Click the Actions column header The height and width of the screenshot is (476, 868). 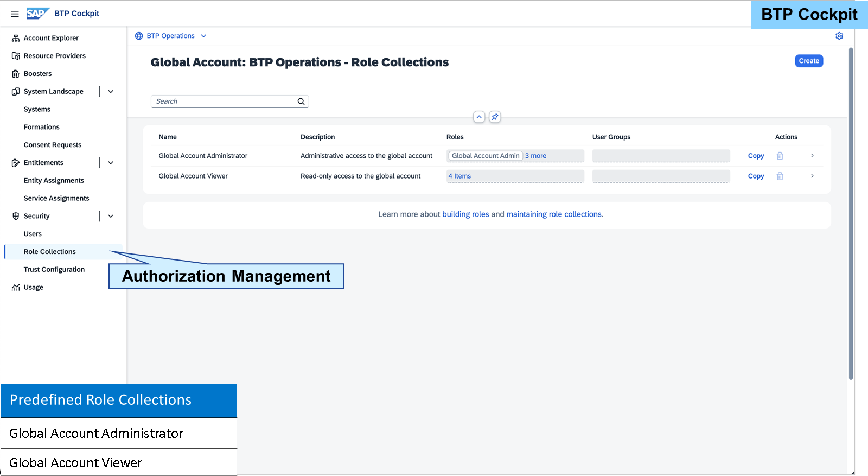coord(786,137)
